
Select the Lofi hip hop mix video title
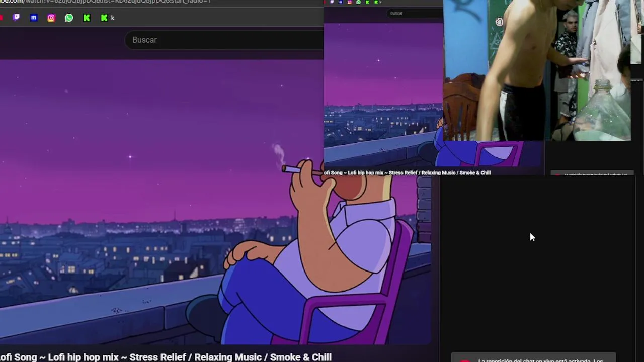pos(166,357)
